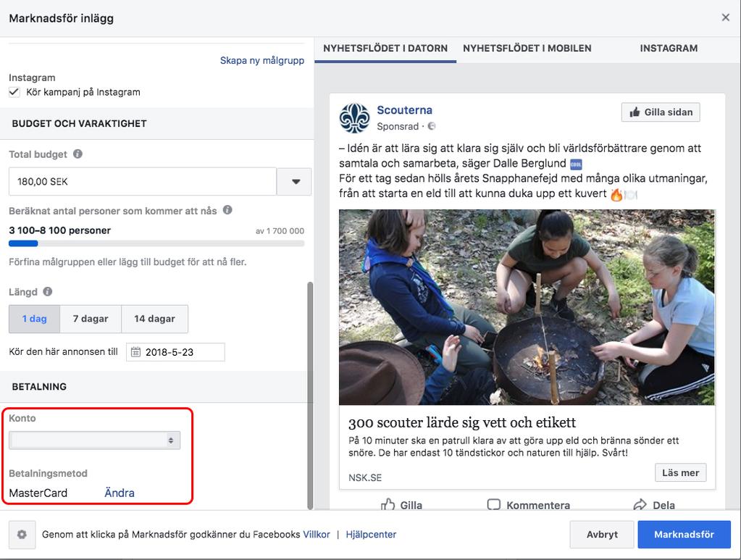
Task: Select 14 dagar duration
Action: [x=154, y=319]
